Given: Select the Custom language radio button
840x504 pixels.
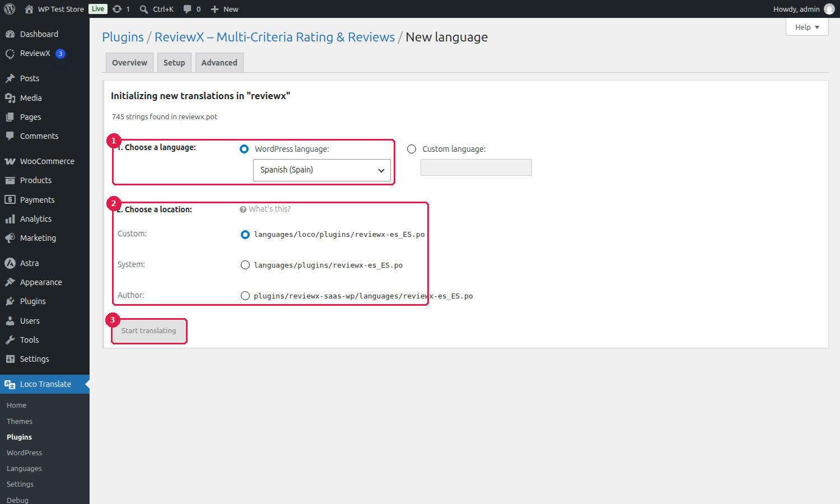Looking at the screenshot, I should pyautogui.click(x=412, y=149).
